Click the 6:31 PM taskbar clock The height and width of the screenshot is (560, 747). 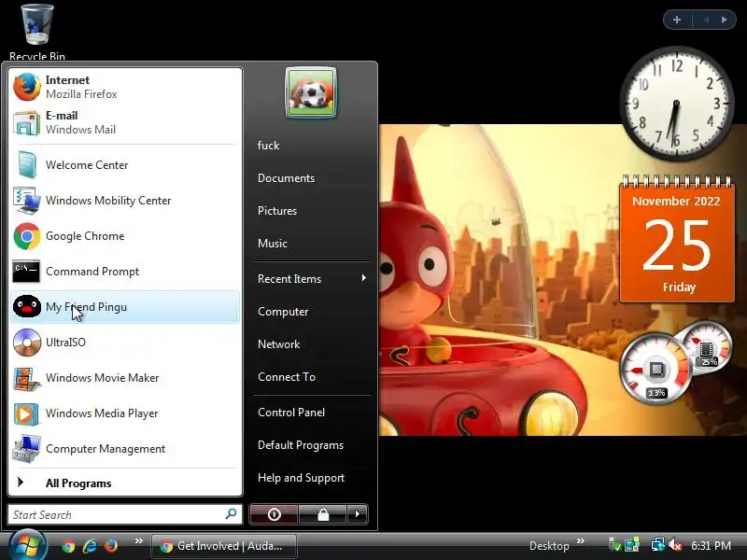(x=711, y=546)
